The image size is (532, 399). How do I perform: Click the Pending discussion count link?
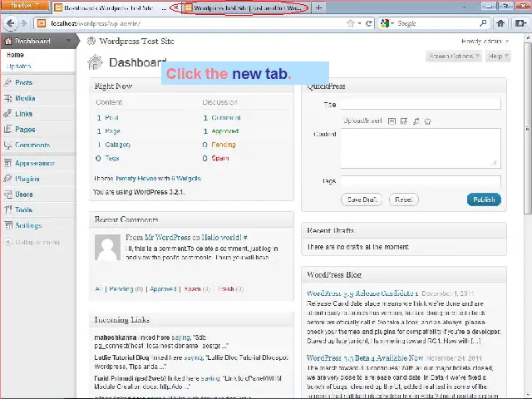pyautogui.click(x=224, y=145)
